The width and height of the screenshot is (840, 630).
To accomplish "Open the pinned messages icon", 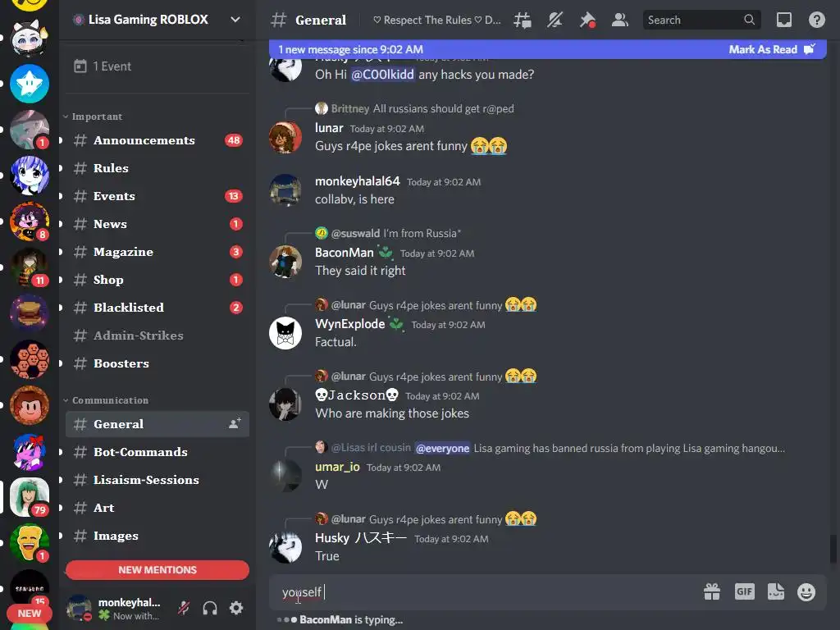I will 587,21.
